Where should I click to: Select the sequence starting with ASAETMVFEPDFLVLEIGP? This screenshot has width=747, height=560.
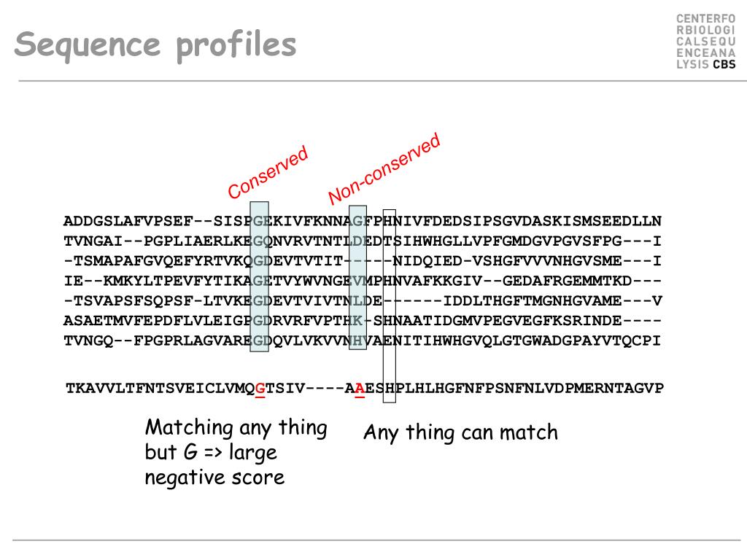pos(362,321)
